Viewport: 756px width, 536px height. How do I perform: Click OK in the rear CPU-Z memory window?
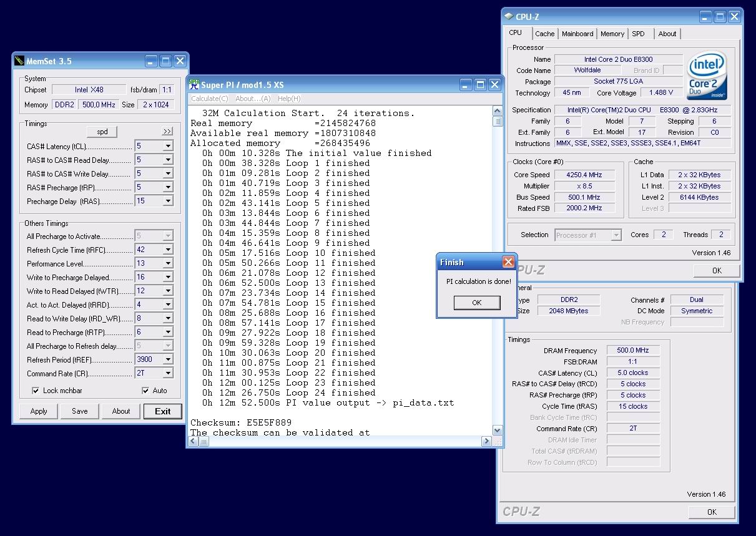click(712, 512)
